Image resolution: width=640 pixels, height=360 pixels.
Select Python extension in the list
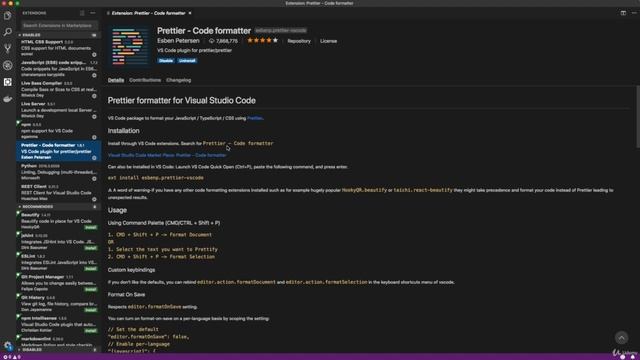pos(58,172)
